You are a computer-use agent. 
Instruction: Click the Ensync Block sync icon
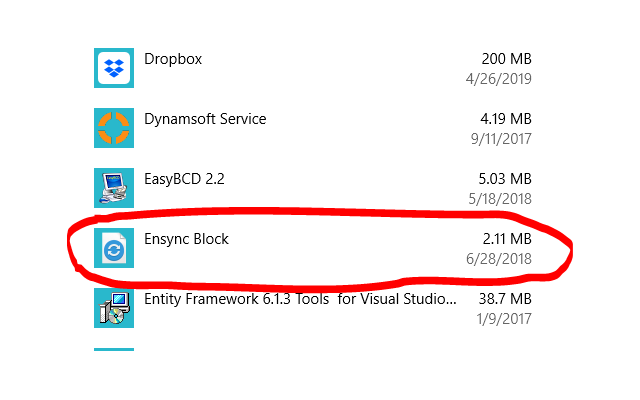[x=114, y=248]
